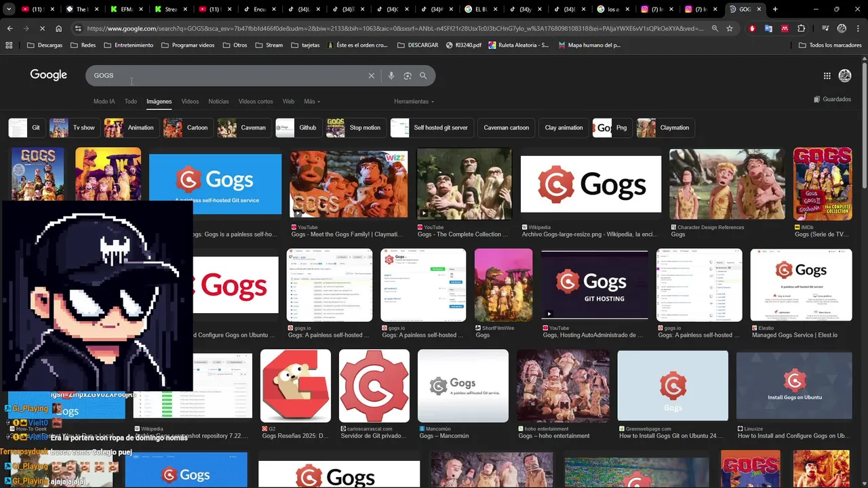Open the f03240.pdf bookmark

click(x=465, y=45)
